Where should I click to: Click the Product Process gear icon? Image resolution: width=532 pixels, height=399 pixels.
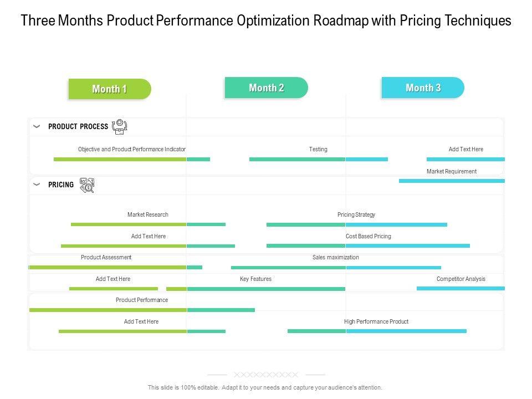click(120, 127)
